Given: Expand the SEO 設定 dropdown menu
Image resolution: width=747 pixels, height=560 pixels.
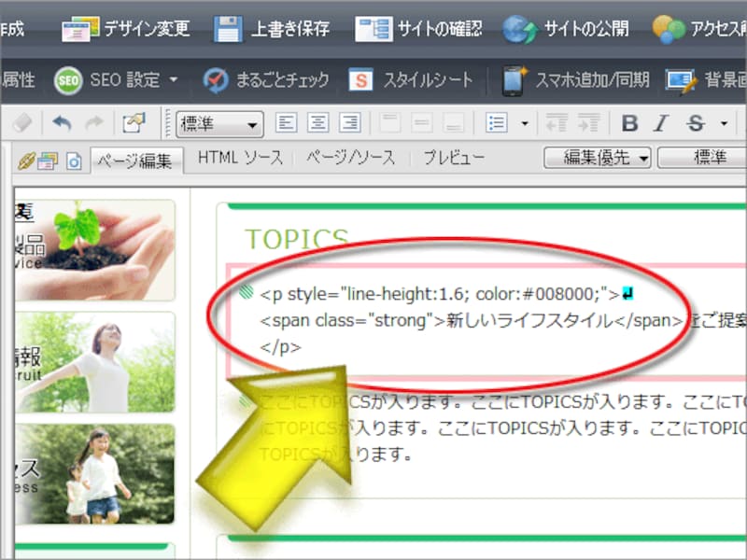Looking at the screenshot, I should click(x=174, y=80).
